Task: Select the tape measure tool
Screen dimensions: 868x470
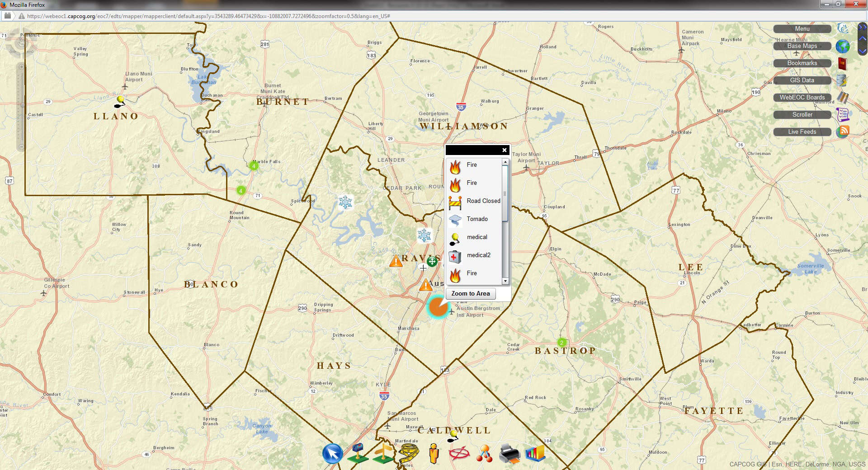Action: (x=409, y=453)
